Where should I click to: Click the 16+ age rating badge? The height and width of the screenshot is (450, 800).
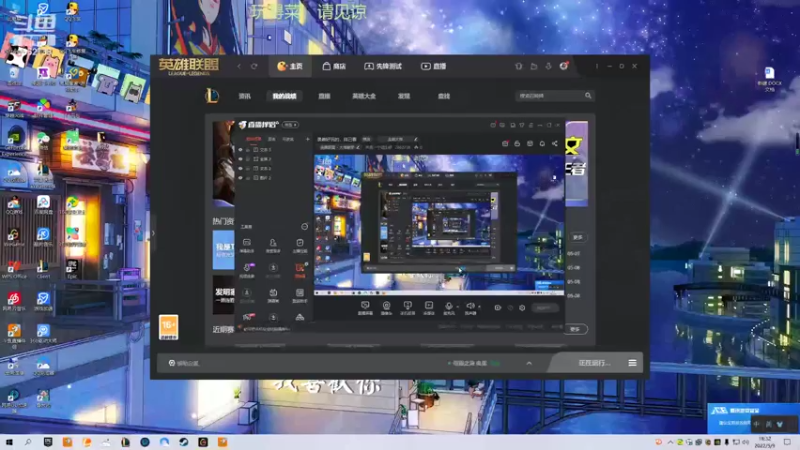169,327
